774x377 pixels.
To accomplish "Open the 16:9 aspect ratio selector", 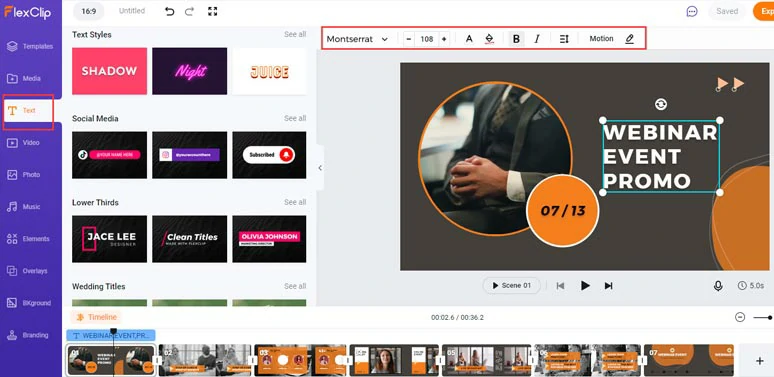I will [x=89, y=11].
